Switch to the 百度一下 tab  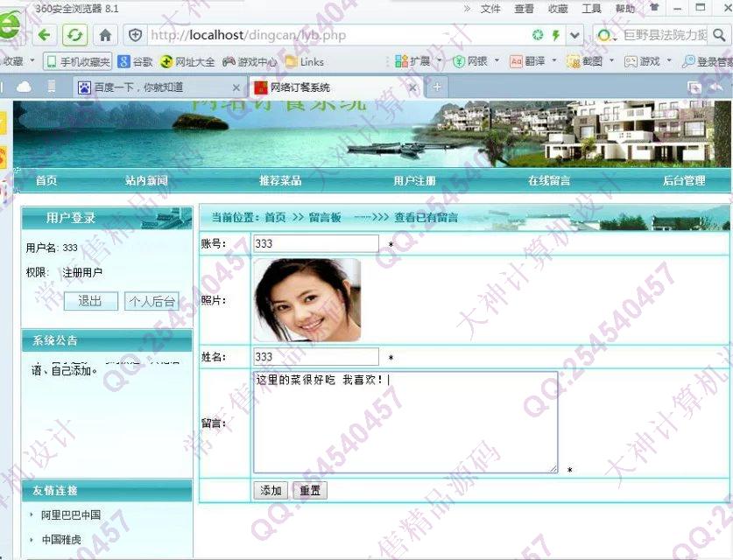pyautogui.click(x=155, y=87)
